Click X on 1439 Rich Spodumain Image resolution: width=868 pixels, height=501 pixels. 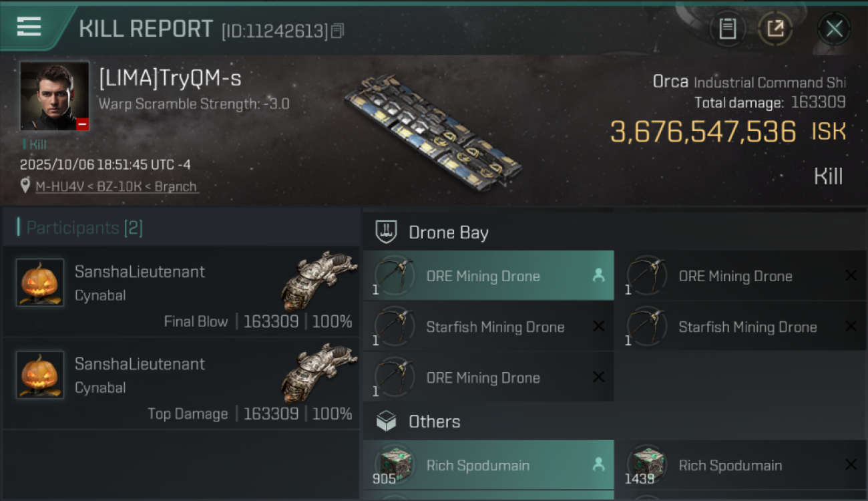(851, 466)
